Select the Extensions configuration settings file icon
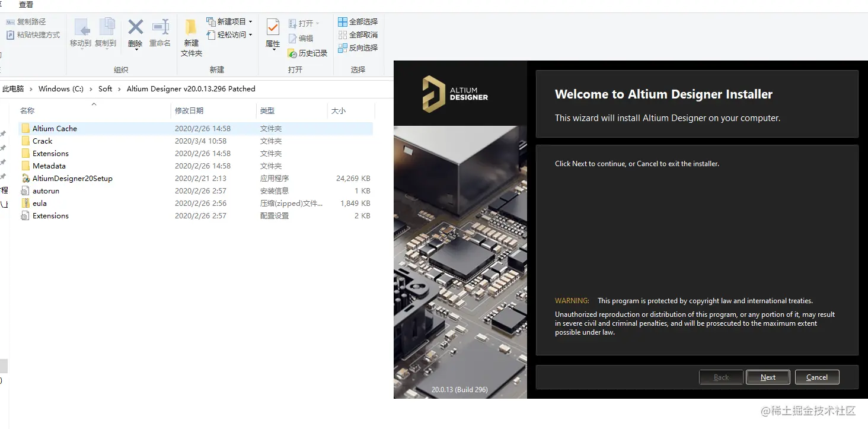868x429 pixels. pyautogui.click(x=25, y=215)
